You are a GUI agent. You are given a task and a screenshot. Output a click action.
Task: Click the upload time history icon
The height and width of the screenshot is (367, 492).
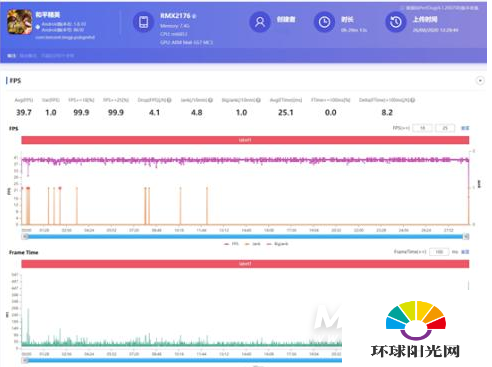396,22
